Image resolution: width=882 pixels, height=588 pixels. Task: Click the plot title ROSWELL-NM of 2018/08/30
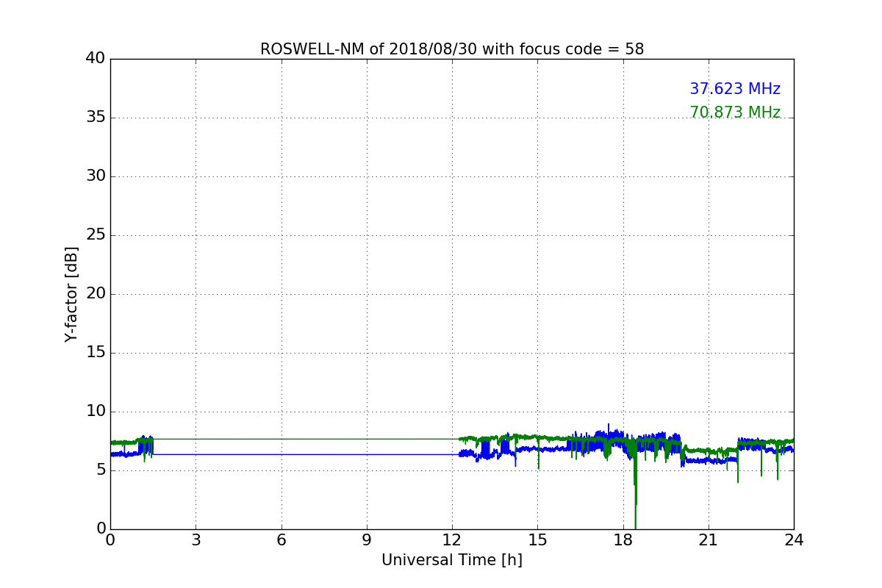point(452,49)
